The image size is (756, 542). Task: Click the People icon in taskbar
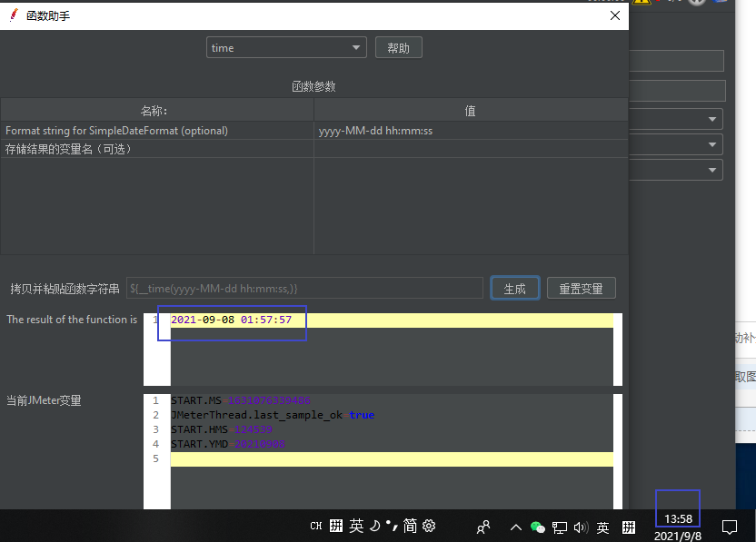point(483,527)
